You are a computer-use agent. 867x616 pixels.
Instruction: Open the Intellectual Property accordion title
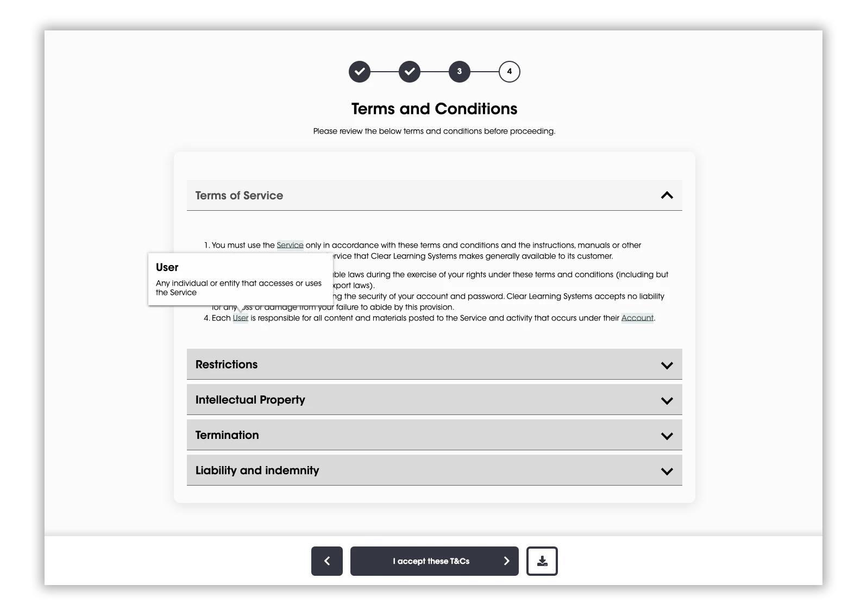point(250,400)
